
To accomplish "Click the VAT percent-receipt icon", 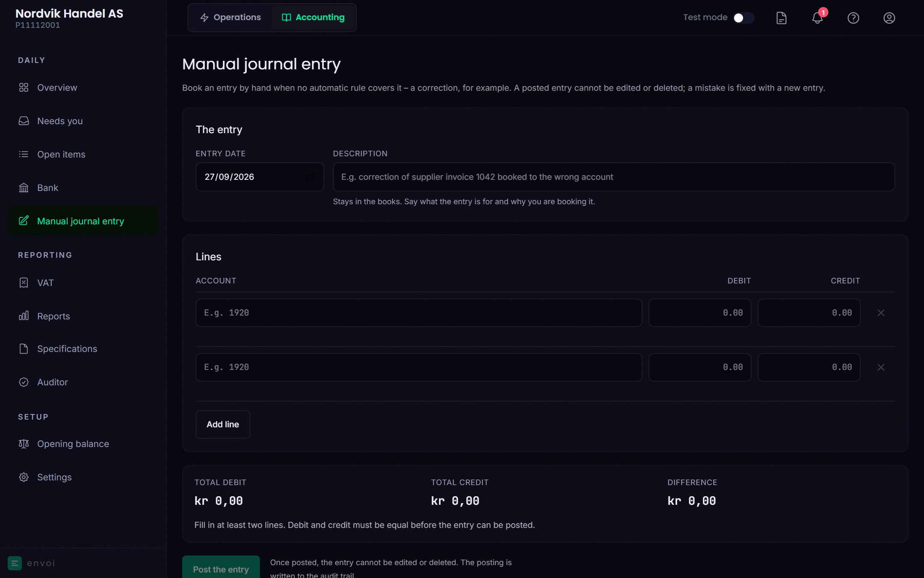I will pos(24,283).
